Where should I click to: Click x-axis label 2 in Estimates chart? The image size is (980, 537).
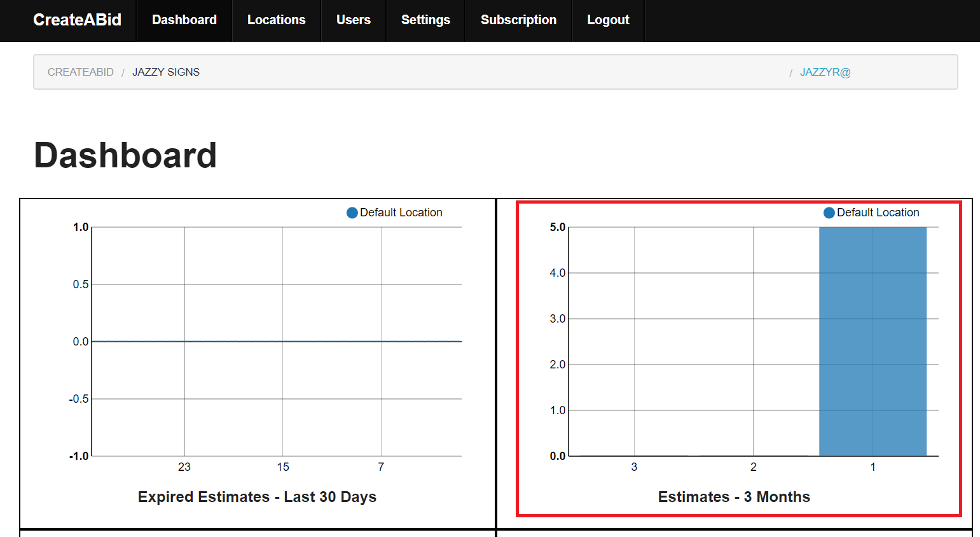[x=754, y=467]
